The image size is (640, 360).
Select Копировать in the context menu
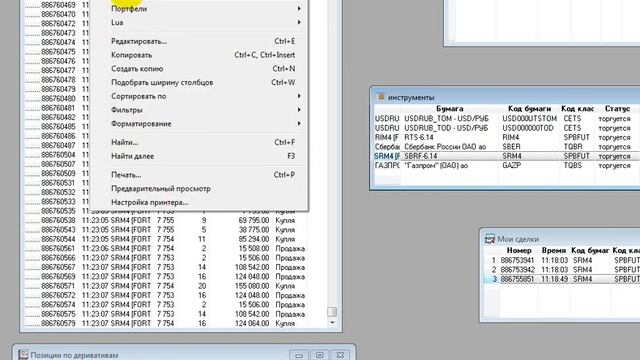pos(198,55)
